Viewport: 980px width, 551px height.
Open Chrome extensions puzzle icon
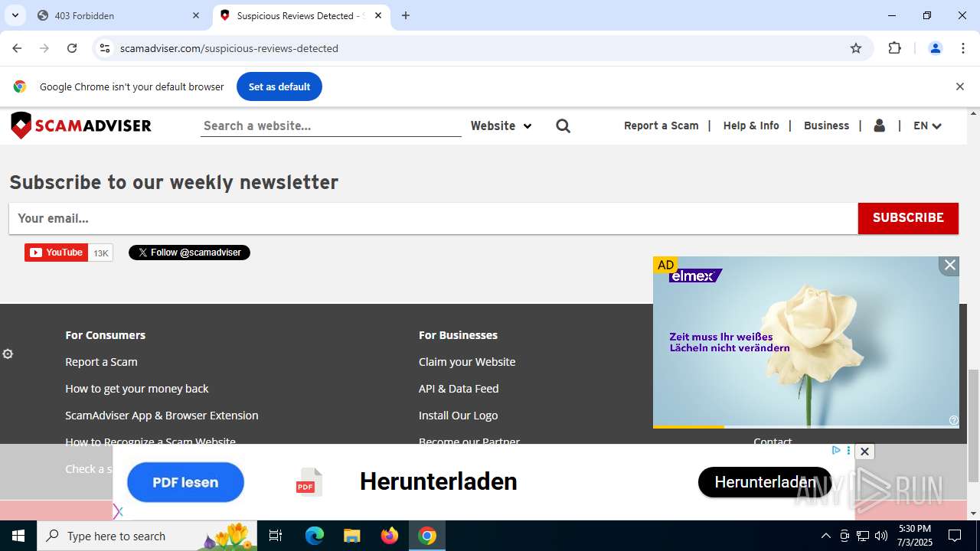(895, 48)
